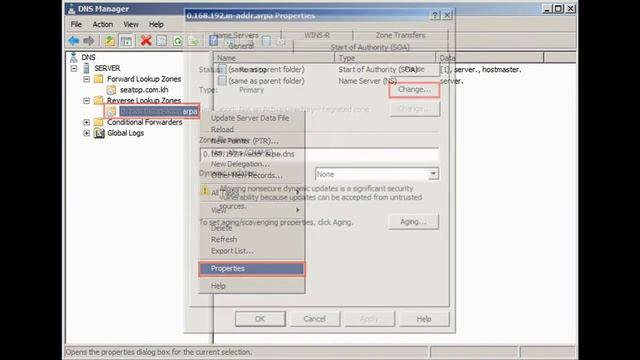Viewport: 640px width, 360px height.
Task: Open the View menu in menu bar
Action: [x=131, y=24]
